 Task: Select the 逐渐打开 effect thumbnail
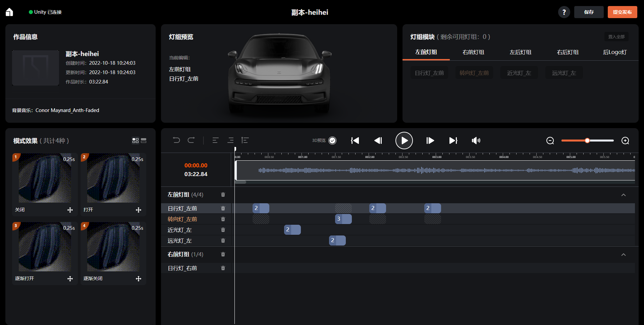(45, 247)
